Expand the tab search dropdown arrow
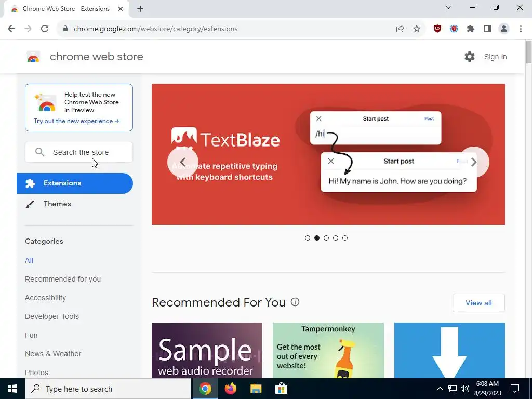 (x=448, y=7)
